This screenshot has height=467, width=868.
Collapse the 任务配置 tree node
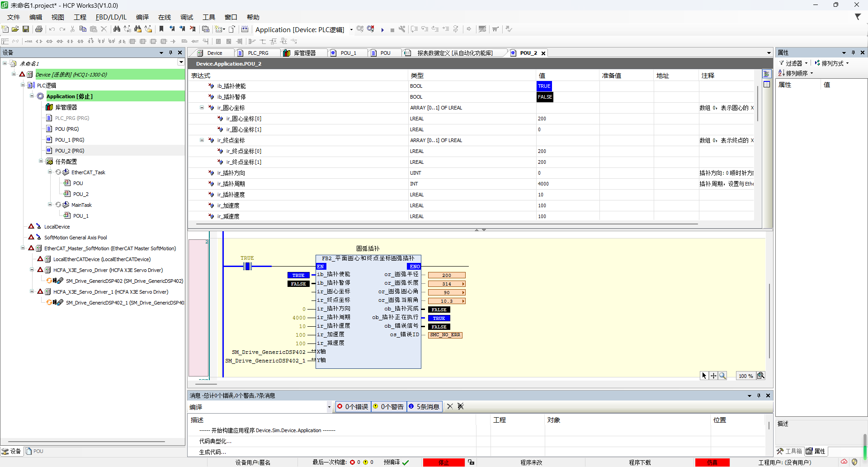click(41, 161)
